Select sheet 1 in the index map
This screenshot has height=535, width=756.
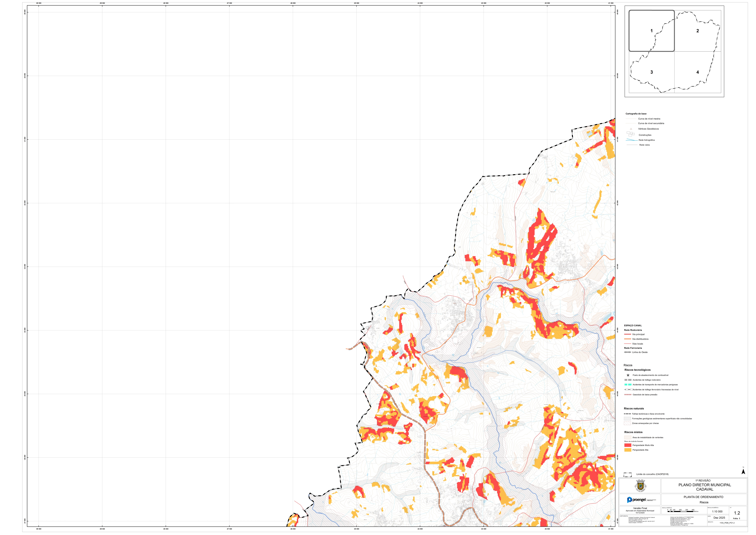652,31
